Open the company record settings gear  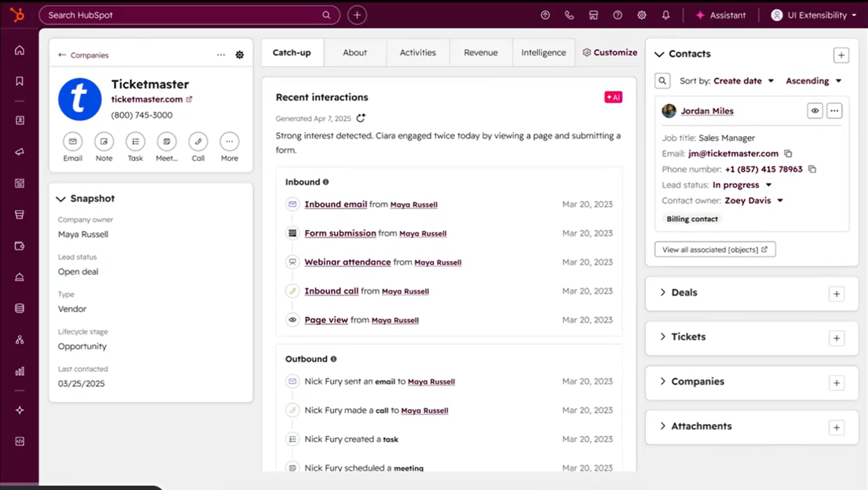239,55
